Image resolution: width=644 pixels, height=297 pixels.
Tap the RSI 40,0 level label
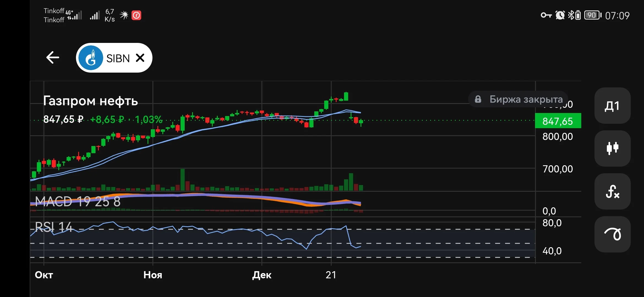552,251
